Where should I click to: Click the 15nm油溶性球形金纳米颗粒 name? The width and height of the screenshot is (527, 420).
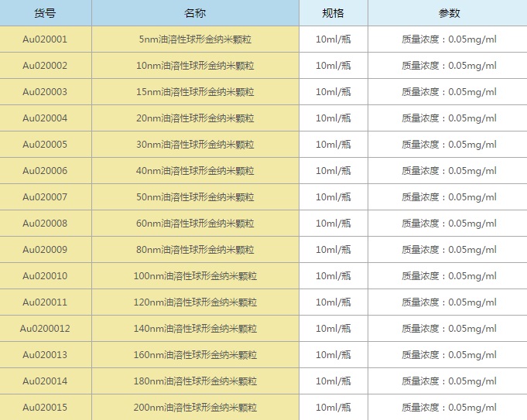pos(195,92)
